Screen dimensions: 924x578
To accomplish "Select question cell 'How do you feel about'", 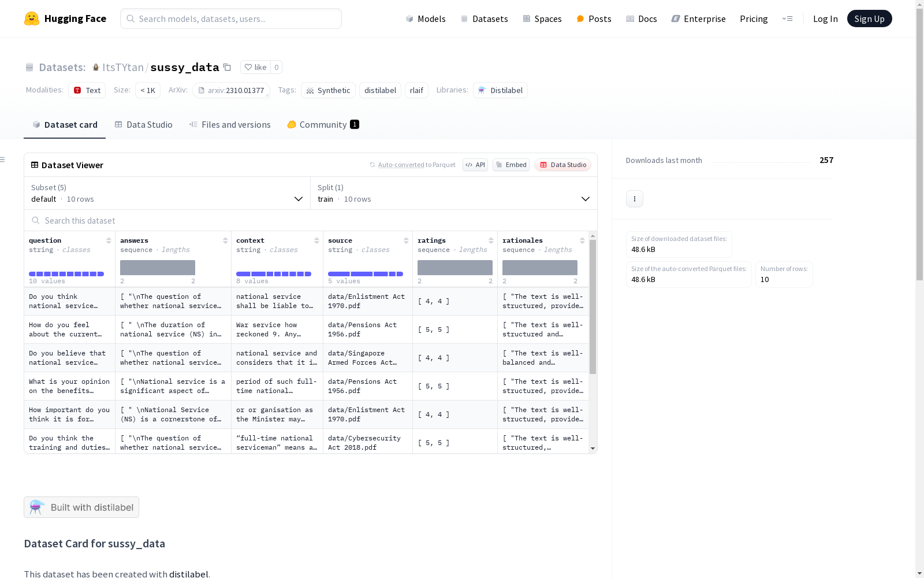I will [69, 329].
